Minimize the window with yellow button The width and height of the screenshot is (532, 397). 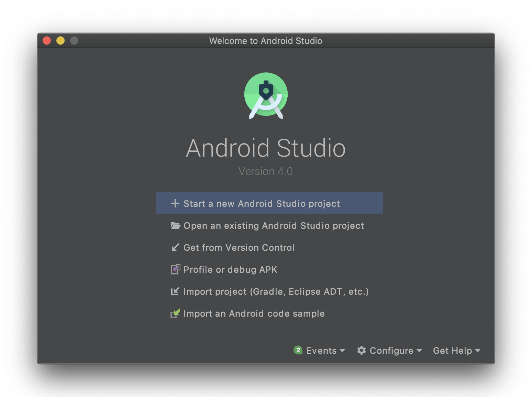tap(60, 41)
